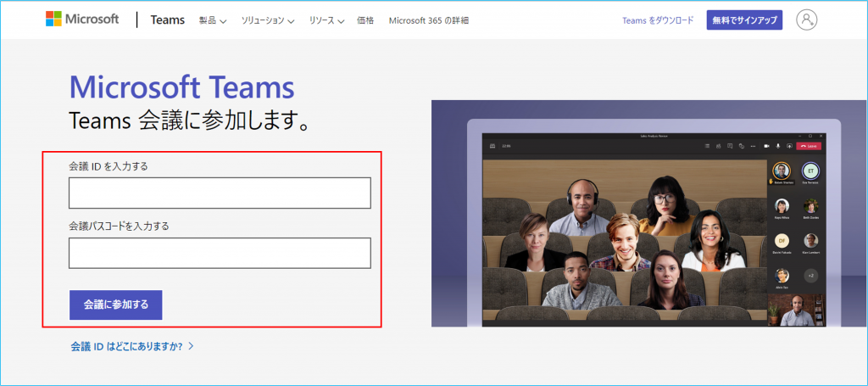
Task: Click the 無料でサインアップ button
Action: click(x=744, y=20)
